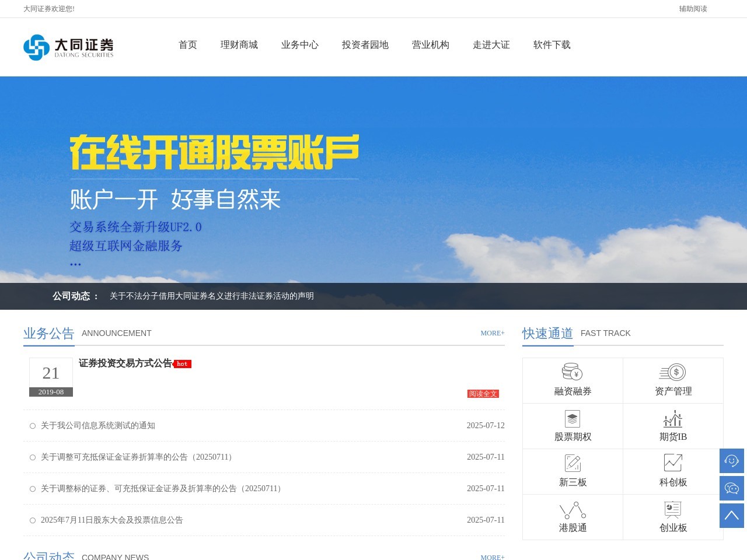Open the 科创板 trend chart icon

pyautogui.click(x=673, y=463)
